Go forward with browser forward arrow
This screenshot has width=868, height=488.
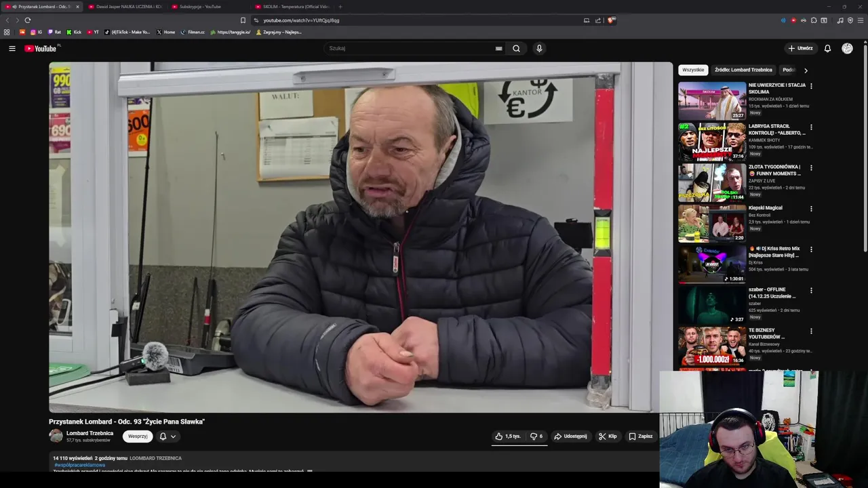pos(16,20)
